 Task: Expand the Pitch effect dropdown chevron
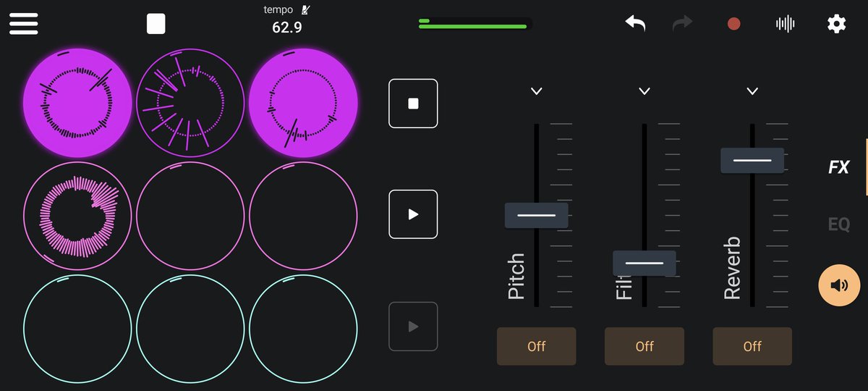click(x=536, y=91)
